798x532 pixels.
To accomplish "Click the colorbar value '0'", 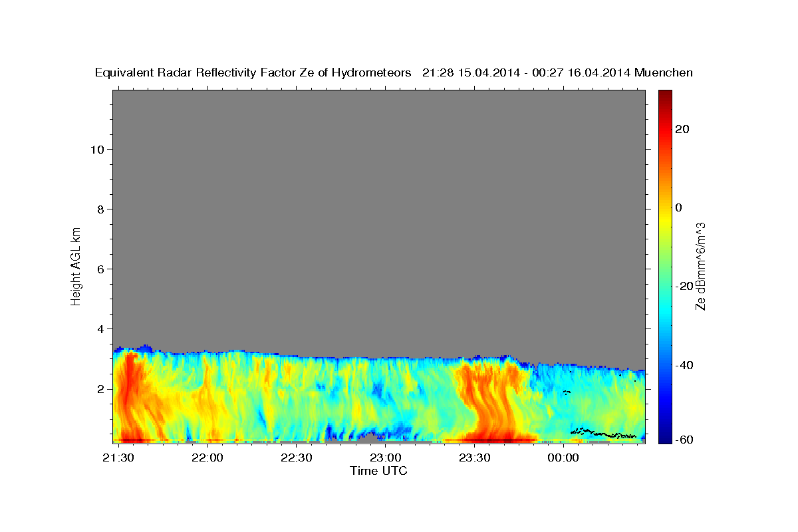I will click(679, 207).
